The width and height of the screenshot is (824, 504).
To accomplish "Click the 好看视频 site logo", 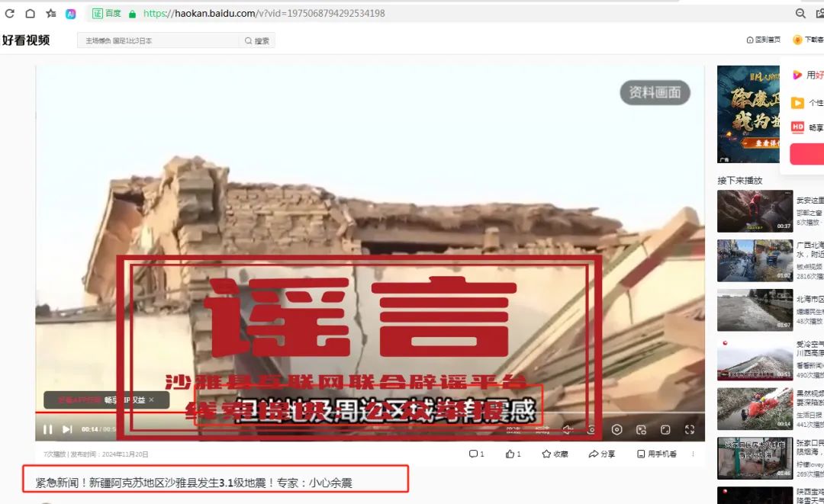I will click(x=26, y=40).
